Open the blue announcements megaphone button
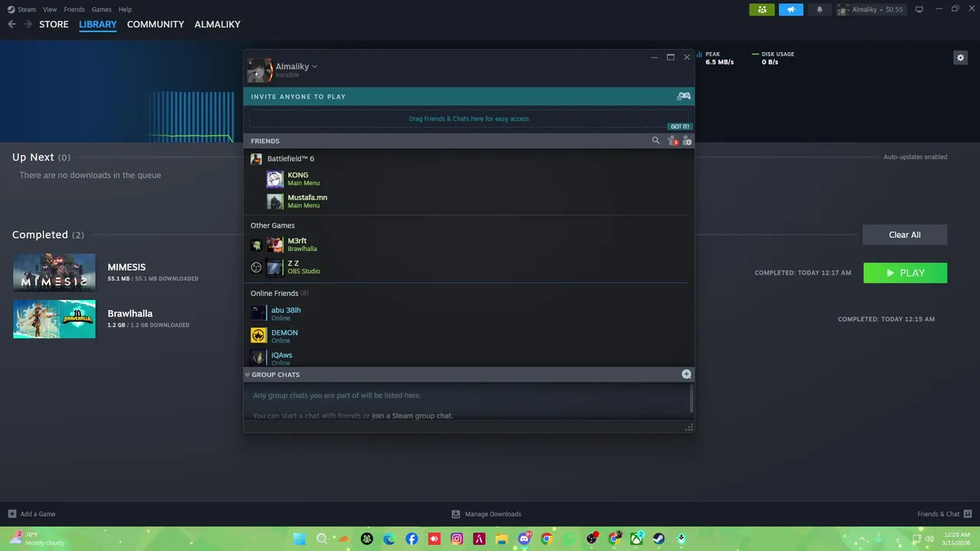 pyautogui.click(x=791, y=9)
